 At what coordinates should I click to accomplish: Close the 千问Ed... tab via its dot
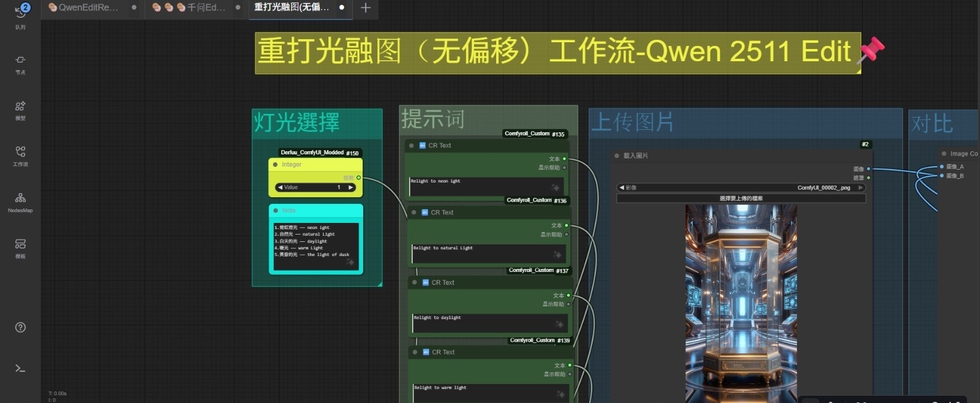tap(238, 8)
